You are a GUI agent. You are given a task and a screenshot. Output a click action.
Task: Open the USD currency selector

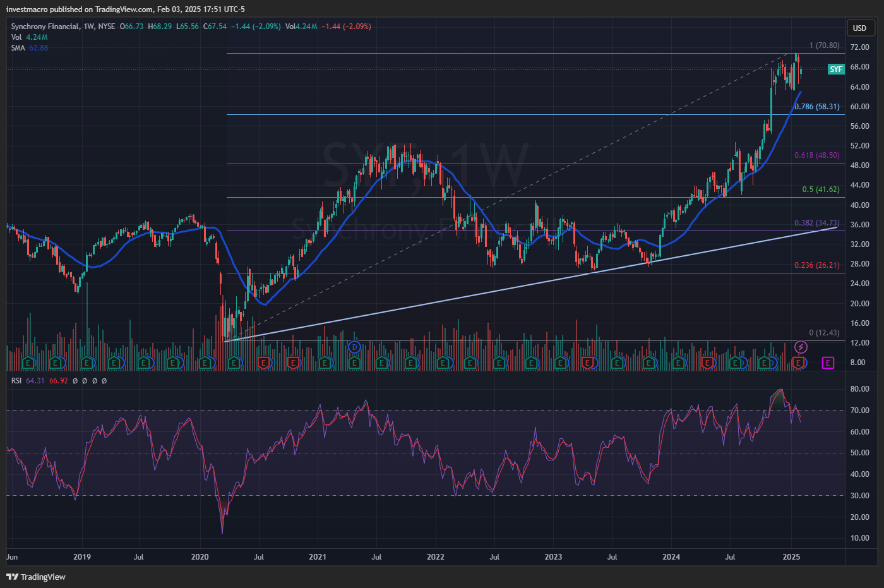click(x=860, y=28)
